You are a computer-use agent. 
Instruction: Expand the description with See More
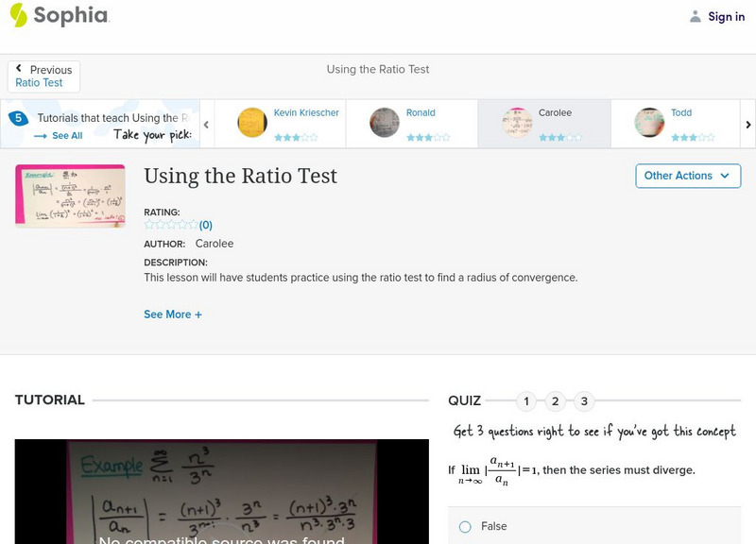point(173,314)
